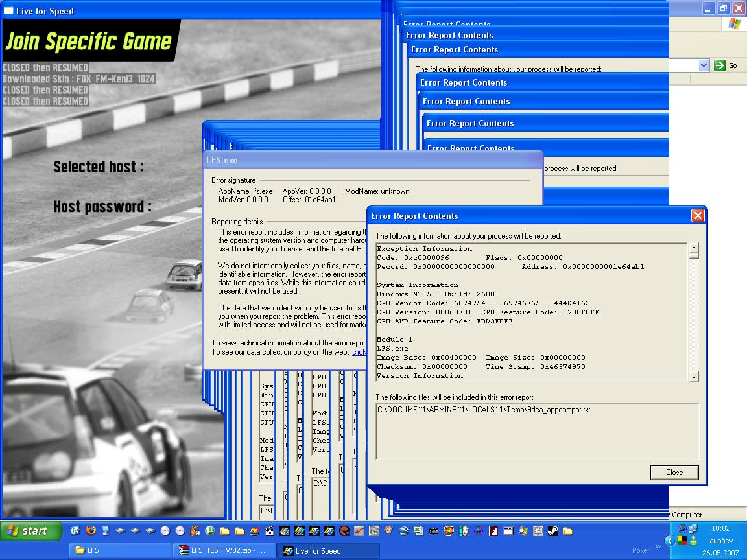Open Excel from quick launch
This screenshot has width=747, height=560.
click(x=419, y=530)
